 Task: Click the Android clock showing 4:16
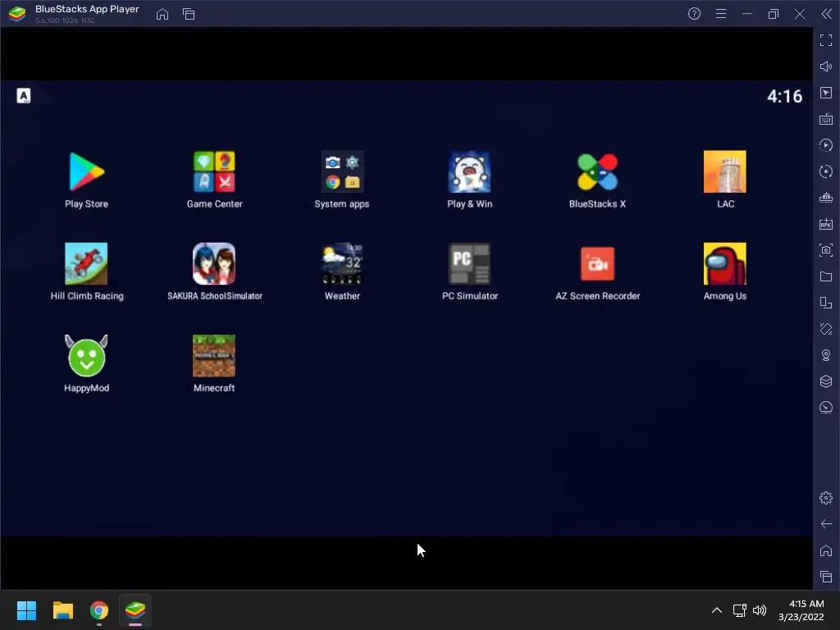pyautogui.click(x=784, y=97)
